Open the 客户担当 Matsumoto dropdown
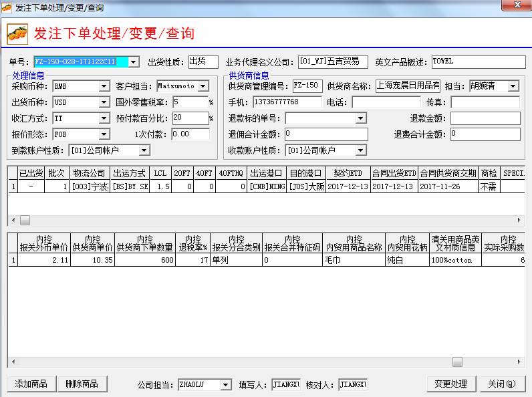This screenshot has width=532, height=397. click(x=203, y=86)
